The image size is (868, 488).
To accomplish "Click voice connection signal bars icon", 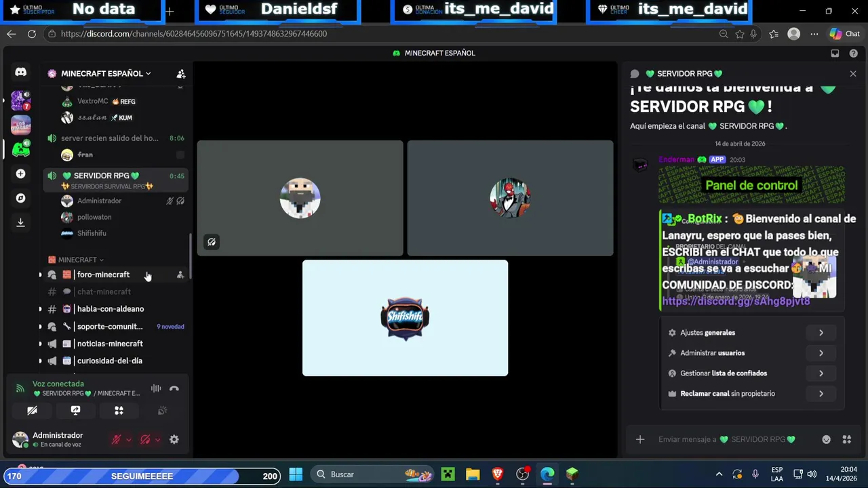I will point(20,389).
